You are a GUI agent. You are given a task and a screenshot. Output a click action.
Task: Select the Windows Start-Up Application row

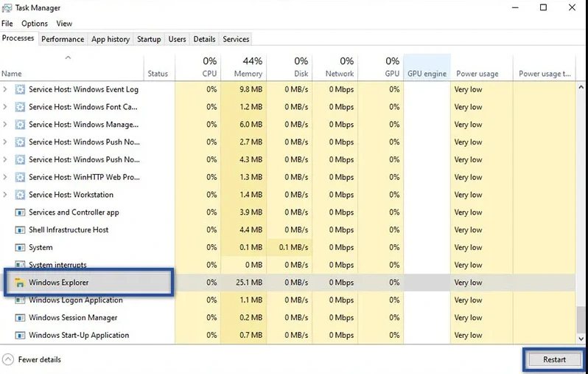(287, 336)
